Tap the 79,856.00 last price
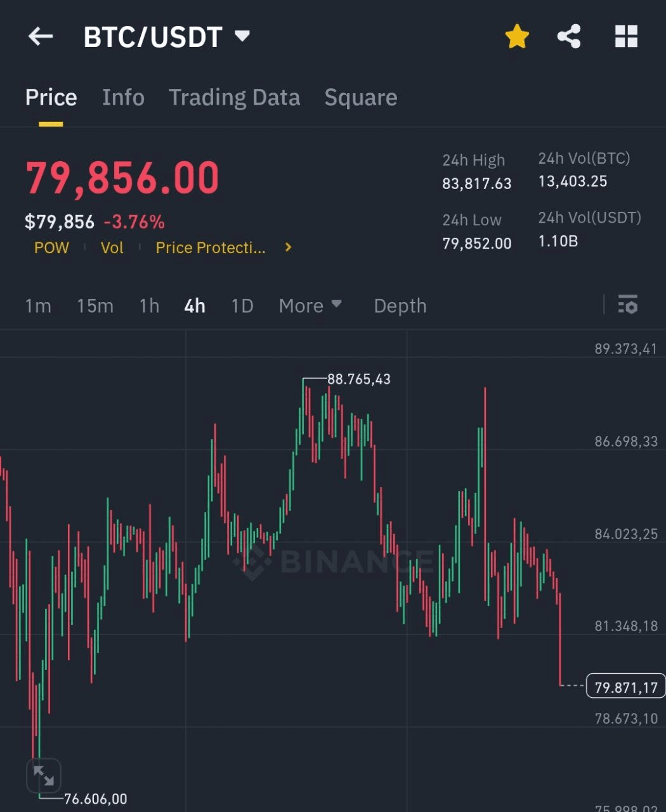 (122, 178)
